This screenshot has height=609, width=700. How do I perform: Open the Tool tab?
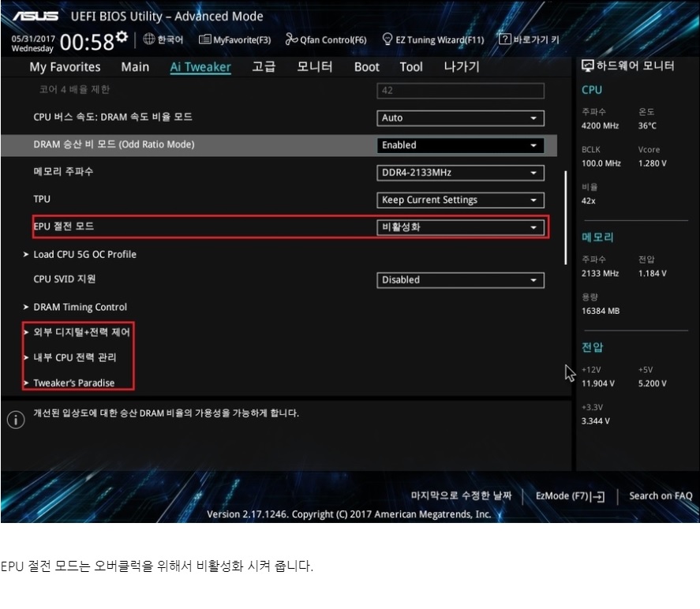point(411,67)
